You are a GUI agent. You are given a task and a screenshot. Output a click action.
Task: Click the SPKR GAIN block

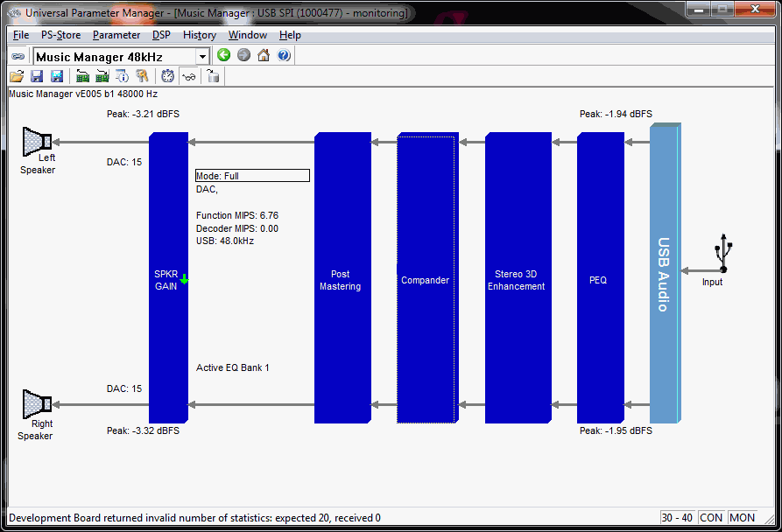pos(166,280)
